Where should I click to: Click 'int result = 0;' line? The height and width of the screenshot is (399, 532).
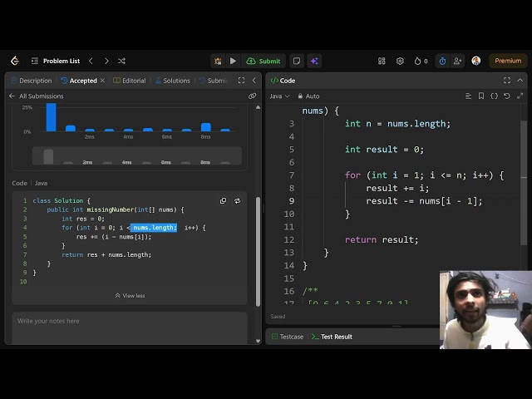pos(384,150)
